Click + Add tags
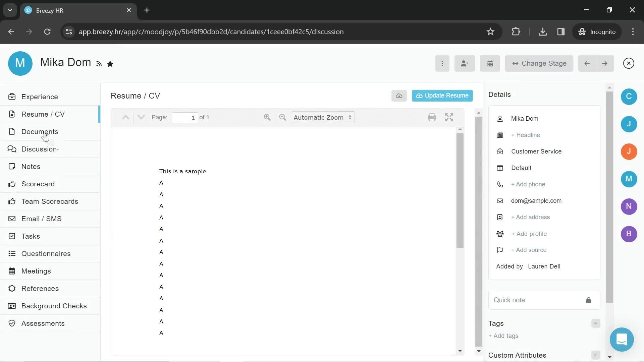Viewport: 644px width, 362px height. click(x=503, y=336)
